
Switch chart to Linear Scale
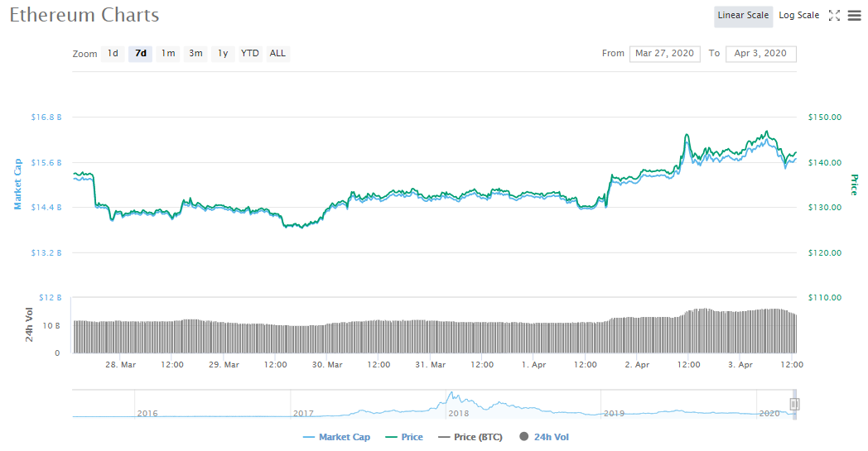(x=743, y=16)
